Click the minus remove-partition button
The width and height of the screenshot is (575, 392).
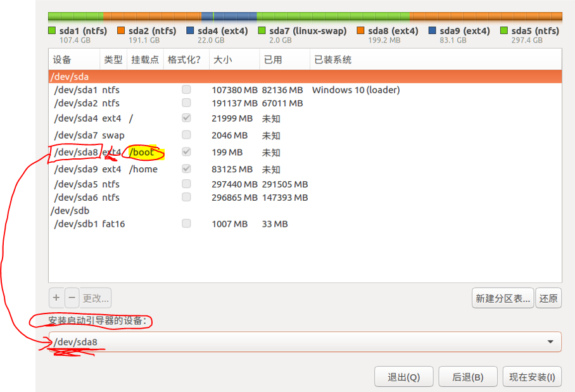72,298
